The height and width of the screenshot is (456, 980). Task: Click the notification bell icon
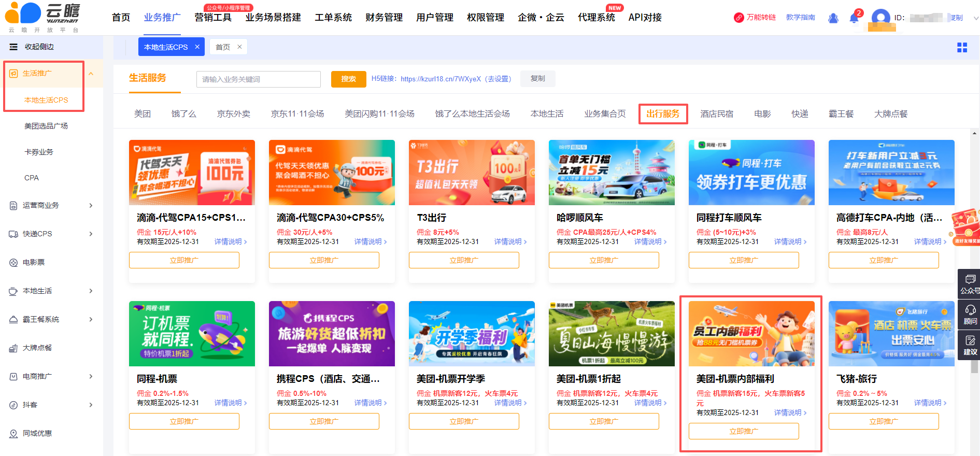pos(854,18)
